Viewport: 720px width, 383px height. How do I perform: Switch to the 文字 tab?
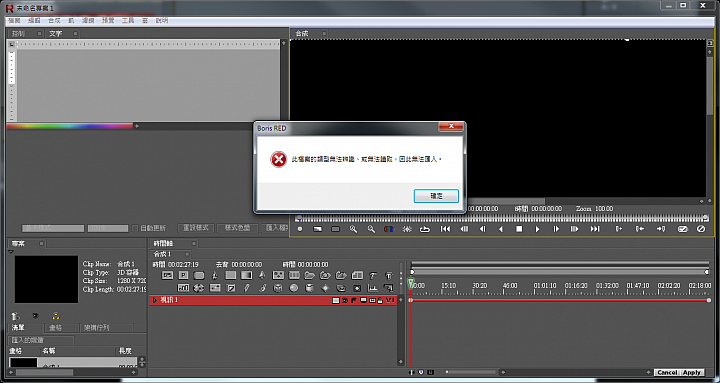click(56, 34)
